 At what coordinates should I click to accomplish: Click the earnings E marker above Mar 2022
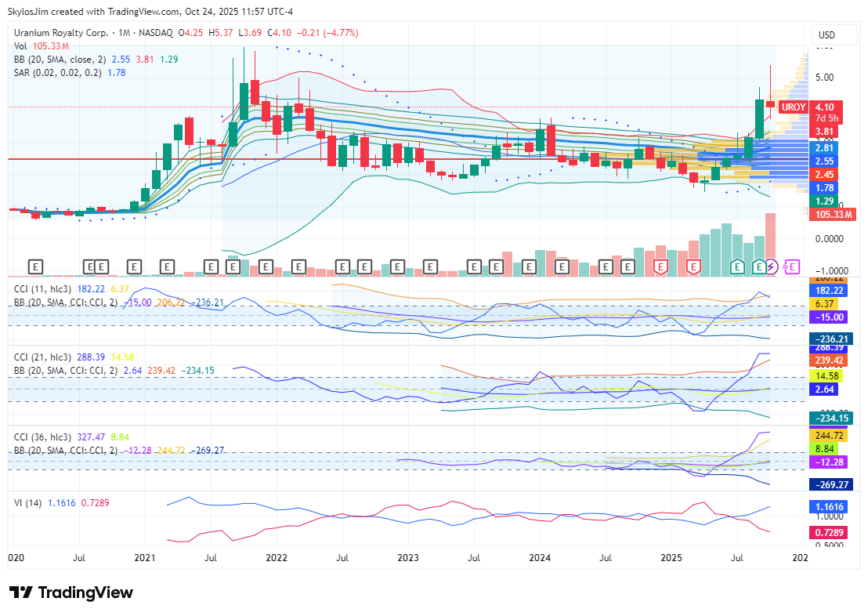pos(299,267)
